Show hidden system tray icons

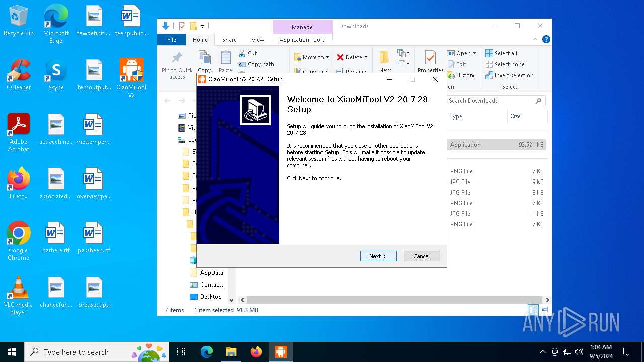542,352
